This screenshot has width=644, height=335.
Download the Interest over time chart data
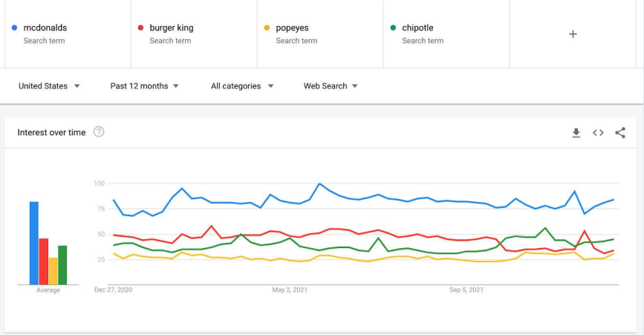coord(576,133)
